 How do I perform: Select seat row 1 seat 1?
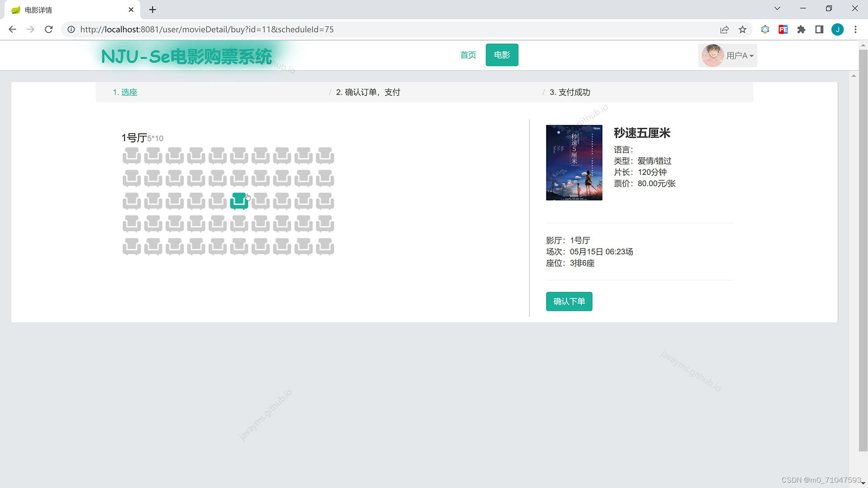[x=132, y=155]
